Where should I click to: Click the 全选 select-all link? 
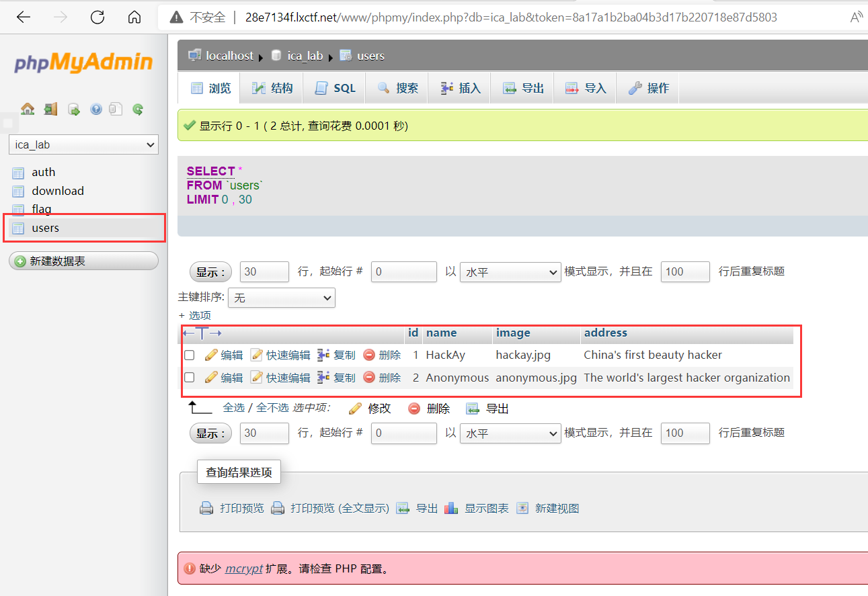pos(233,408)
